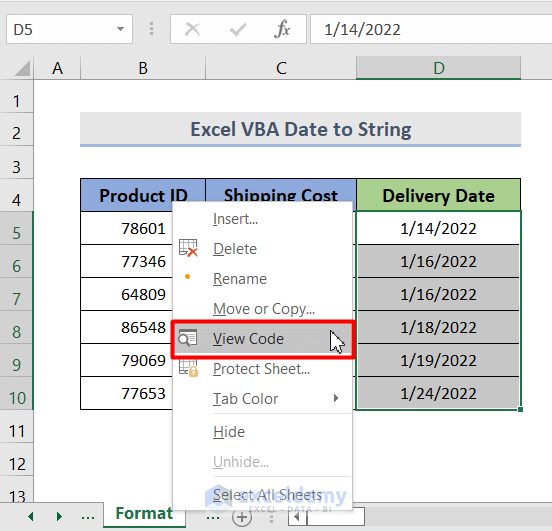Click the ellipsis left of Format tab
Image resolution: width=552 pixels, height=531 pixels.
[88, 517]
